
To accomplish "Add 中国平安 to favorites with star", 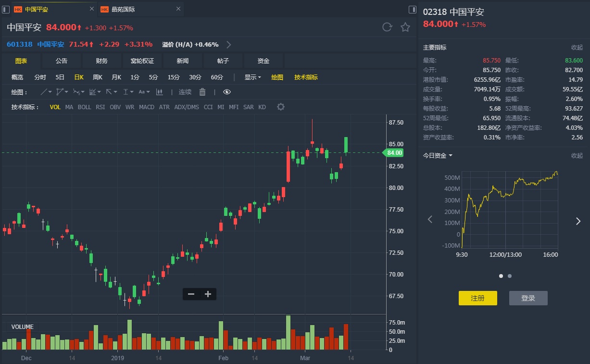I will pyautogui.click(x=405, y=27).
